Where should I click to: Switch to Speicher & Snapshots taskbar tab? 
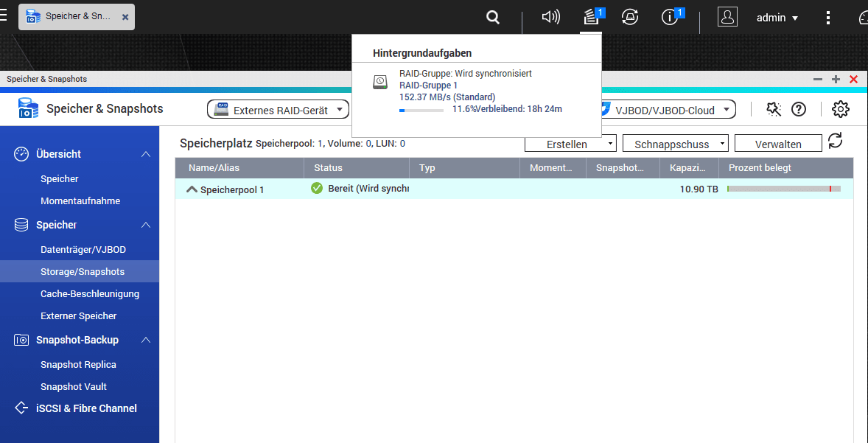pos(77,17)
